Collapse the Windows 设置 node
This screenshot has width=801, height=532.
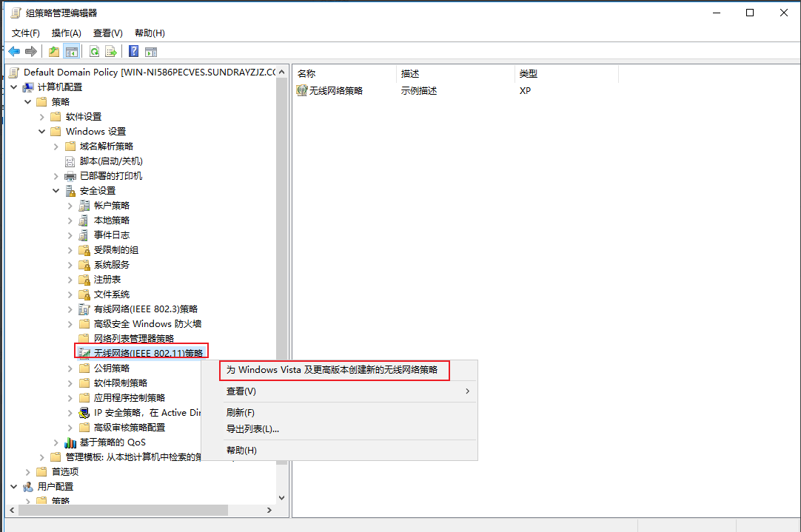tap(42, 131)
